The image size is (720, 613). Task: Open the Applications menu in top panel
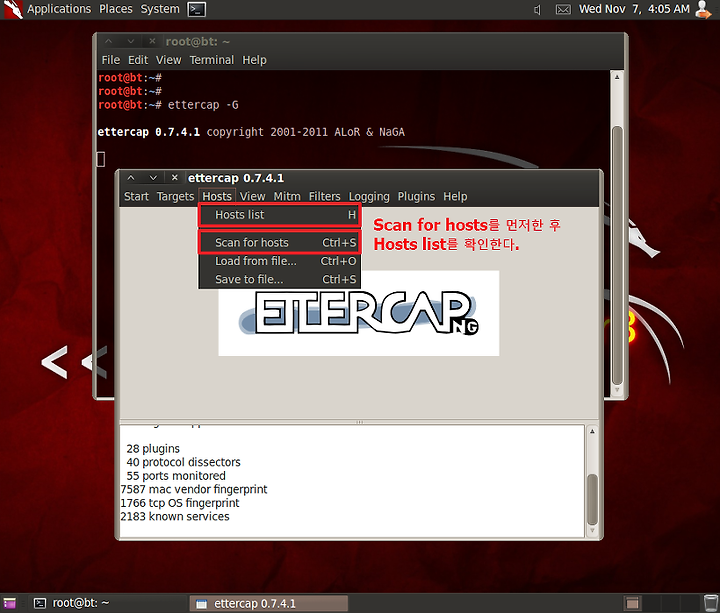click(59, 9)
